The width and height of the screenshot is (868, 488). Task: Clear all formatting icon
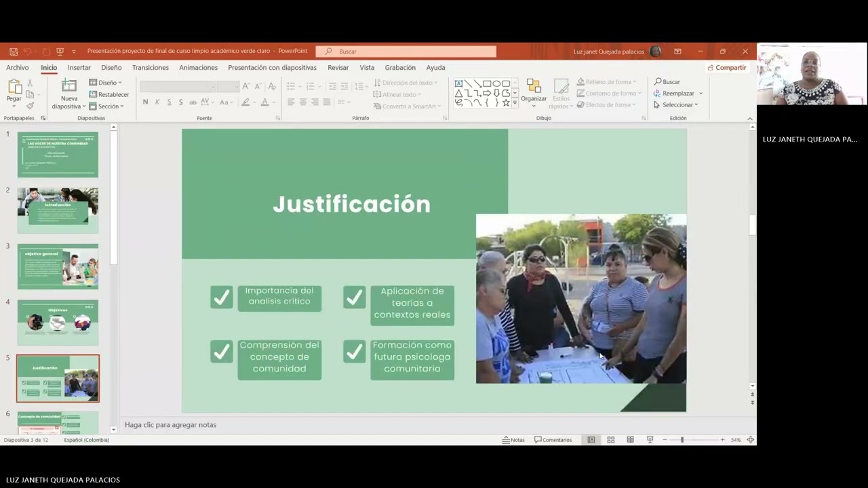[x=272, y=86]
